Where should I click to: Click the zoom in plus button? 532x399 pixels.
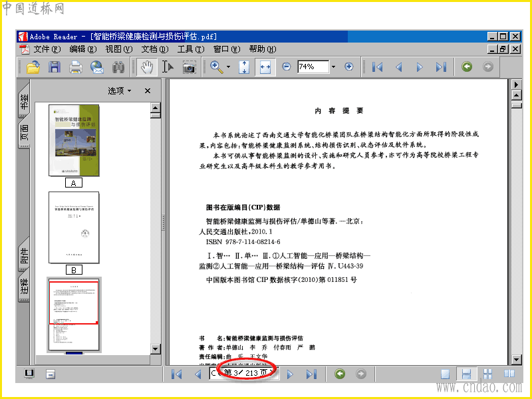pos(348,66)
